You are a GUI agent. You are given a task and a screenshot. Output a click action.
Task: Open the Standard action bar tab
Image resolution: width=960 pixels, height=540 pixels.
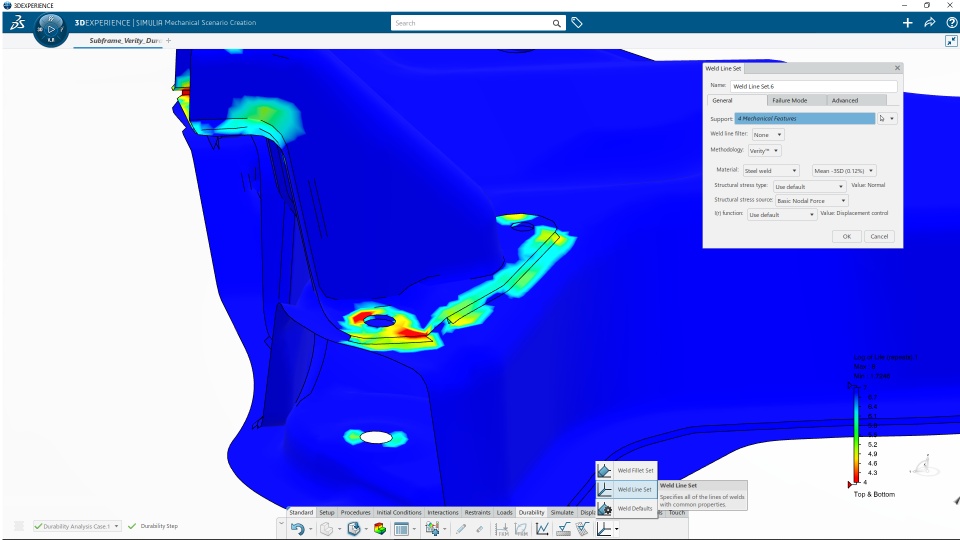301,512
